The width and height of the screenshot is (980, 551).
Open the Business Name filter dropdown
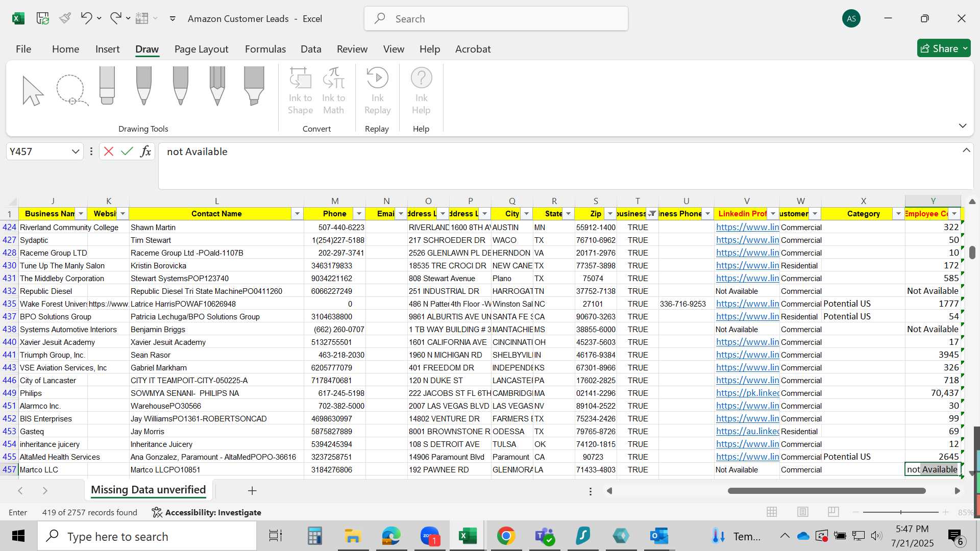coord(81,214)
